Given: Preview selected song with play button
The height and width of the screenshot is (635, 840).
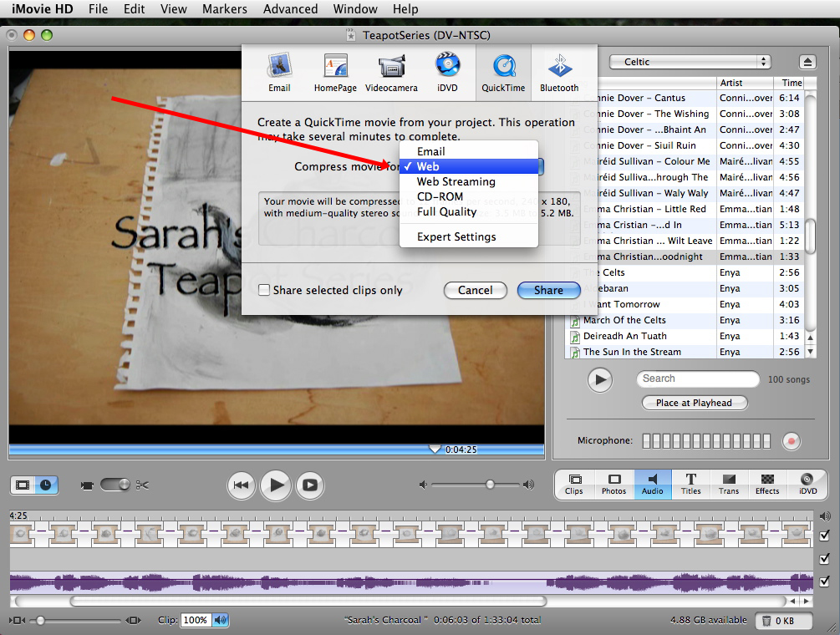Looking at the screenshot, I should click(600, 380).
